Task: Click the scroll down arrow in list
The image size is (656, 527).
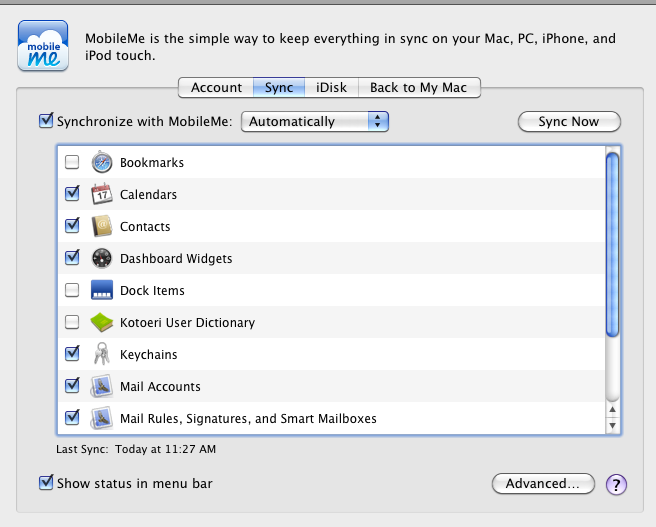Action: 612,425
